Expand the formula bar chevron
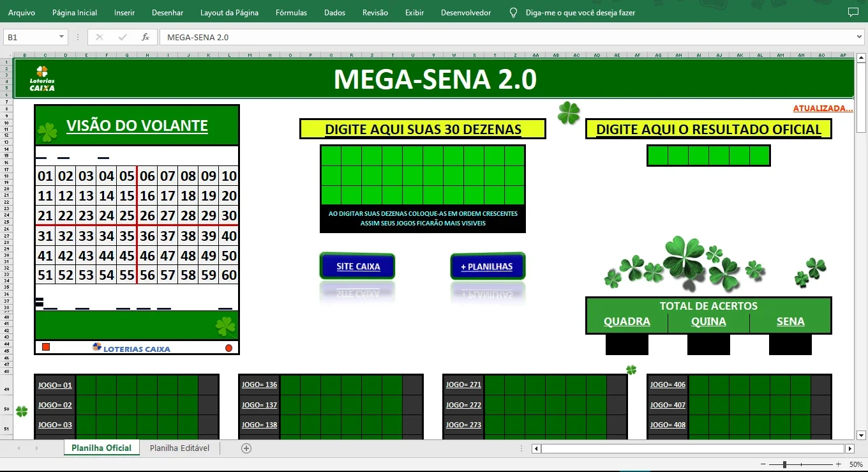868x472 pixels. [859, 37]
